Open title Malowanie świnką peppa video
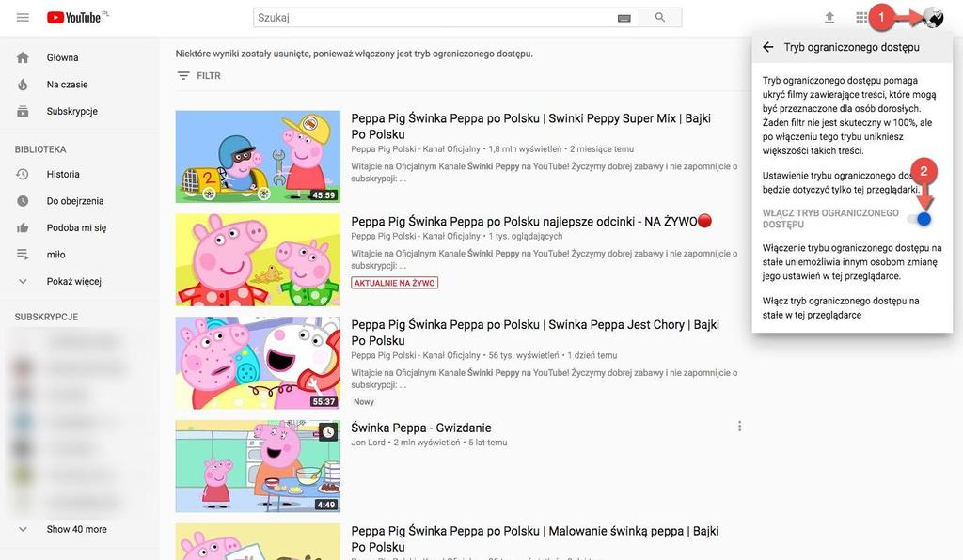Screen dimensions: 963x560 pyautogui.click(x=535, y=538)
